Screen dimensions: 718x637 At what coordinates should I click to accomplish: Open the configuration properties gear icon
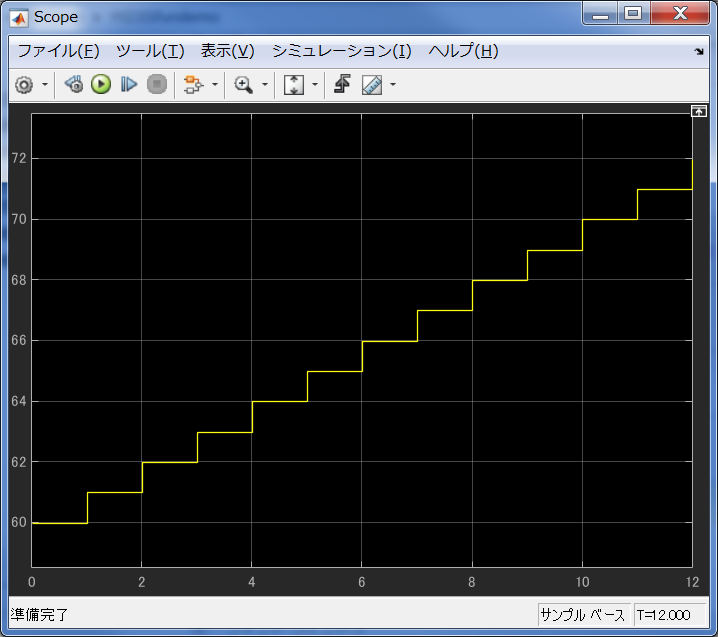tap(24, 85)
